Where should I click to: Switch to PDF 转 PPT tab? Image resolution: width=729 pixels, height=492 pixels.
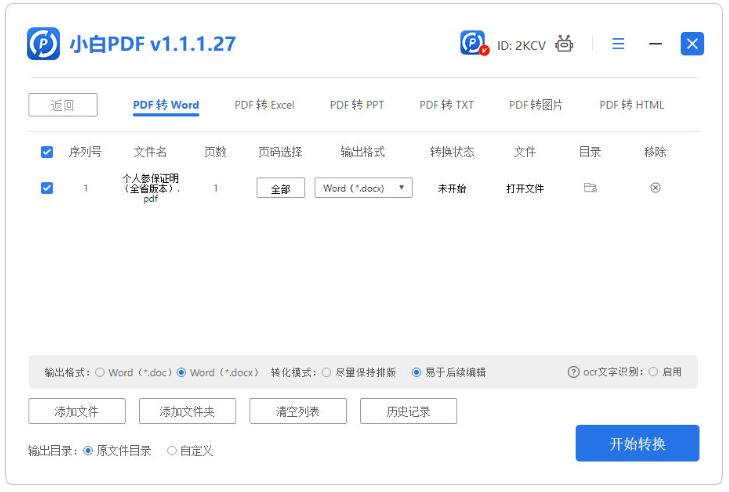(357, 105)
